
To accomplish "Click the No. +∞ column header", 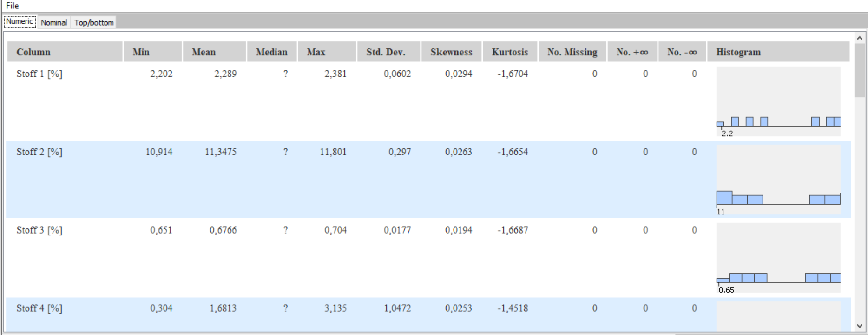I will click(632, 52).
